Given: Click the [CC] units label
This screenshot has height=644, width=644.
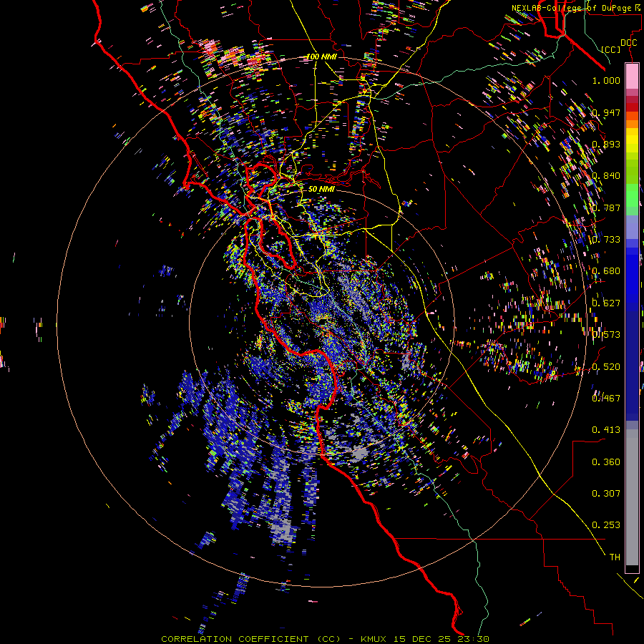Looking at the screenshot, I should click(611, 49).
